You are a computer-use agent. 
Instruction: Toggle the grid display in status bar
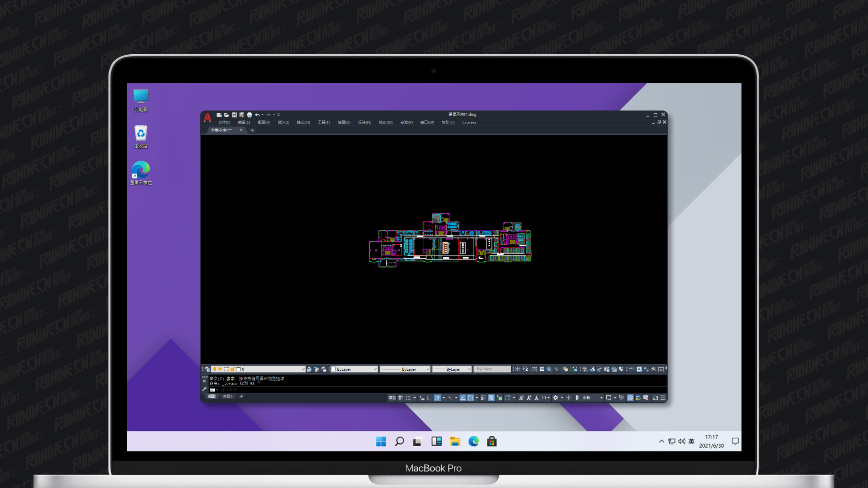click(x=400, y=398)
